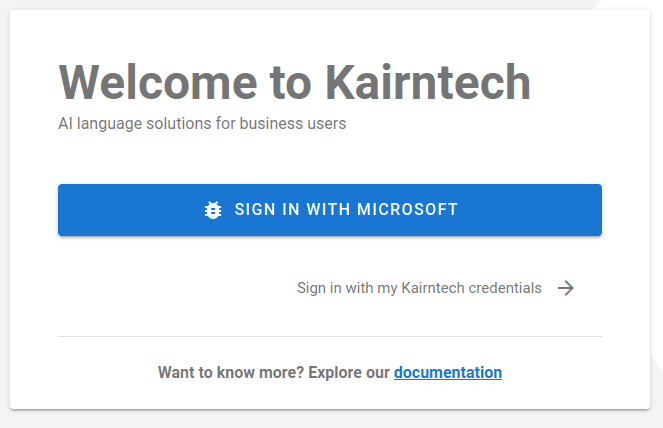Image resolution: width=663 pixels, height=428 pixels.
Task: Click the bug icon on the Microsoft button
Action: click(x=213, y=210)
